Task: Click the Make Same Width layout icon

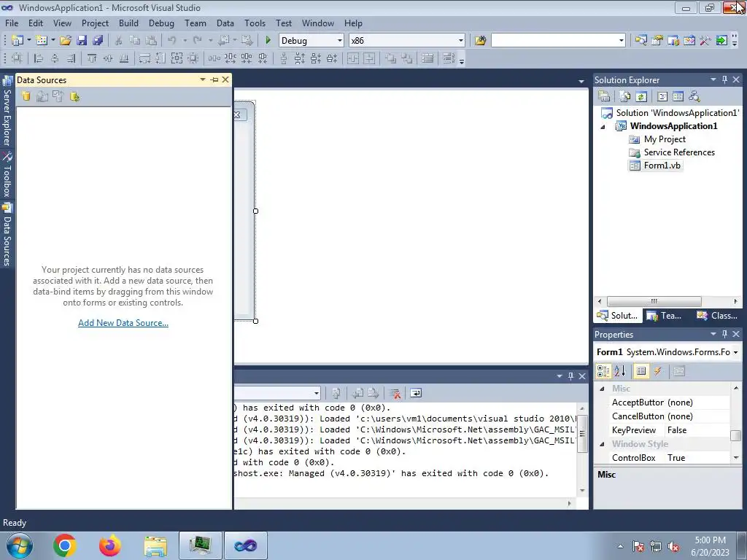Action: coord(144,58)
